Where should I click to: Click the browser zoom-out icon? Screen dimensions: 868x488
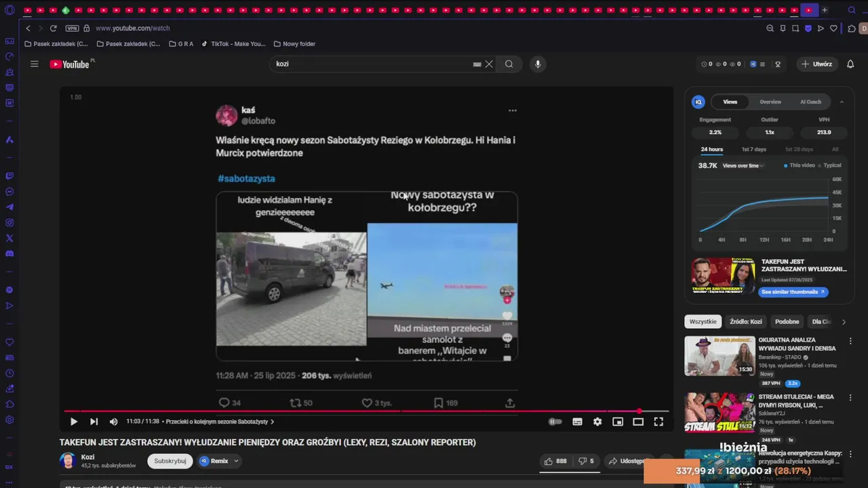(x=770, y=28)
